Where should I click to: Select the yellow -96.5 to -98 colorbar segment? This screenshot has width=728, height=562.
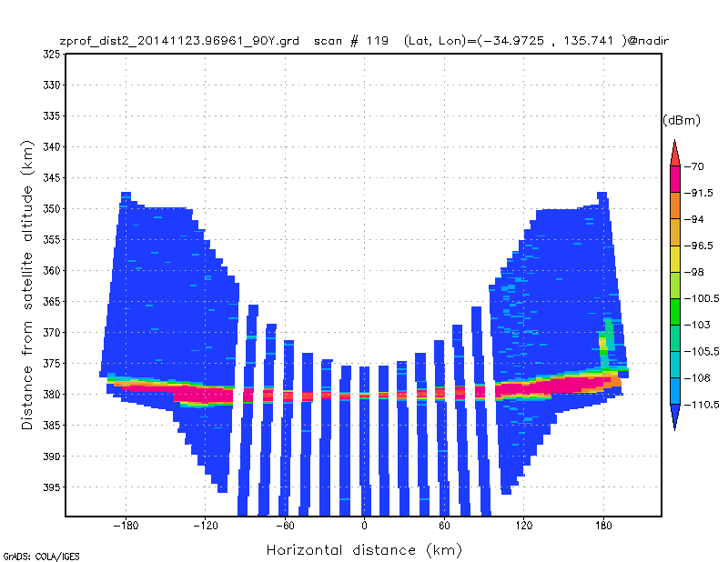674,258
